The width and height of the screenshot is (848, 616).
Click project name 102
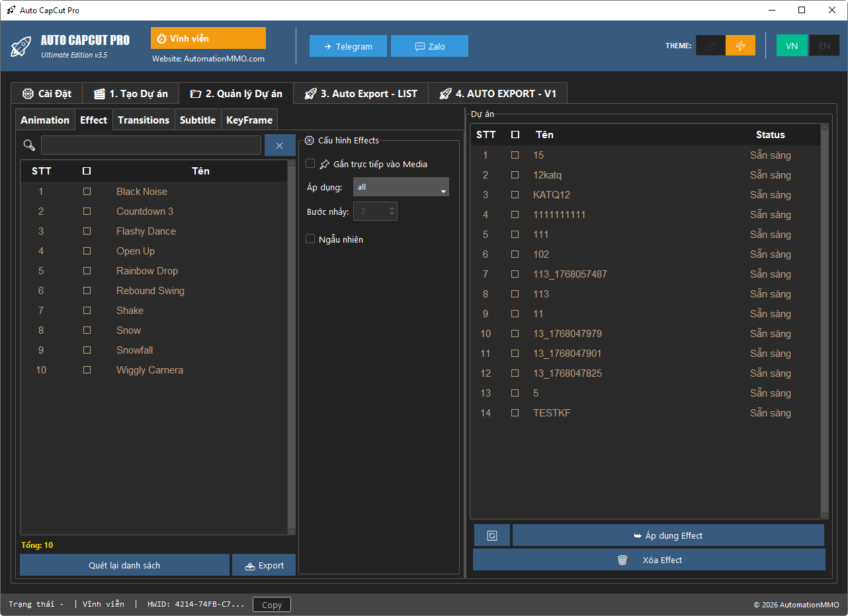point(541,254)
